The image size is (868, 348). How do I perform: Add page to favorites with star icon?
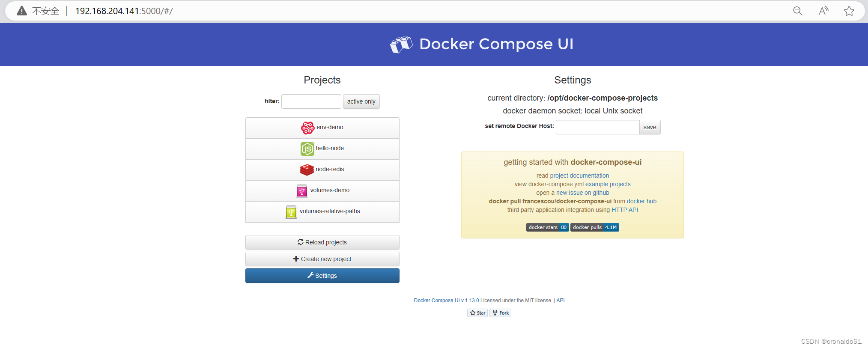coord(849,11)
